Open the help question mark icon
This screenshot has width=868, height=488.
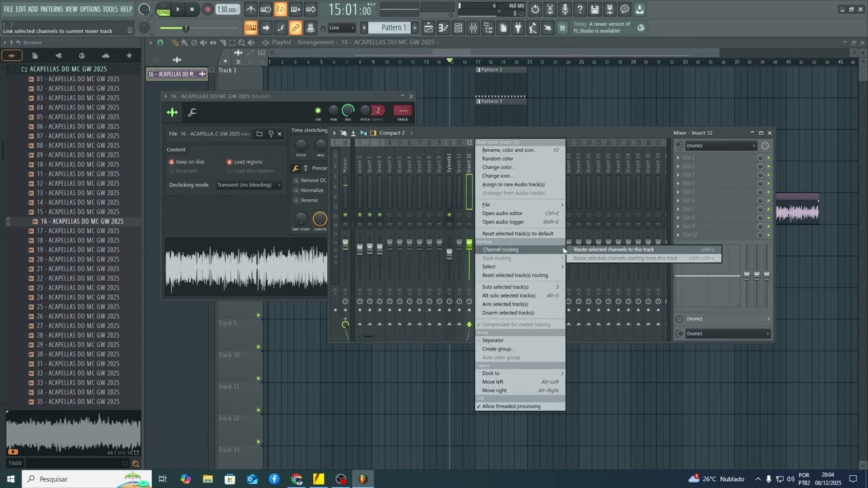click(580, 9)
